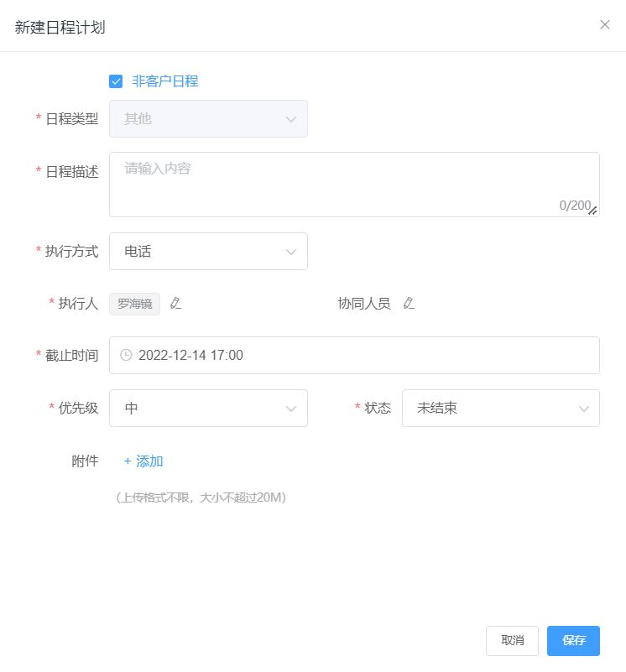
Task: Click the clock icon in the 截止时间 field
Action: 126,355
